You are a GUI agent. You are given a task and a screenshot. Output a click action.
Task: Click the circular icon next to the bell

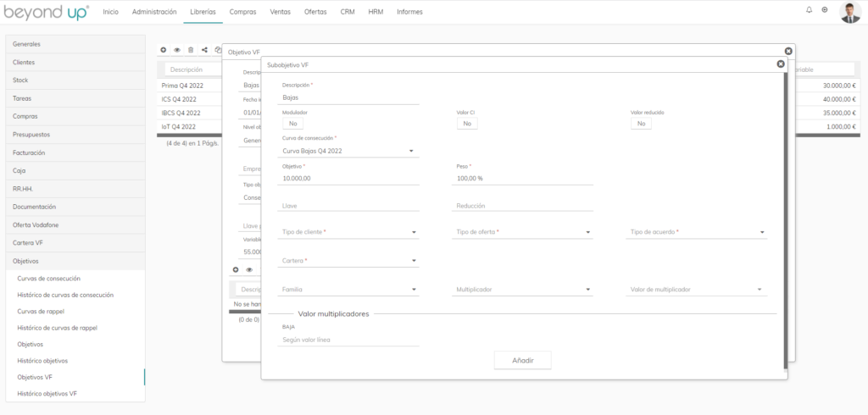(x=825, y=10)
